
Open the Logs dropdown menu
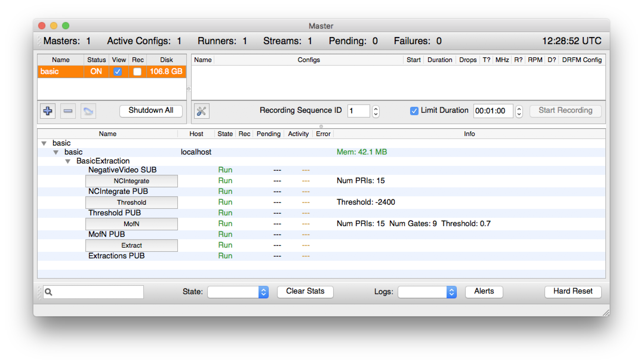click(427, 292)
